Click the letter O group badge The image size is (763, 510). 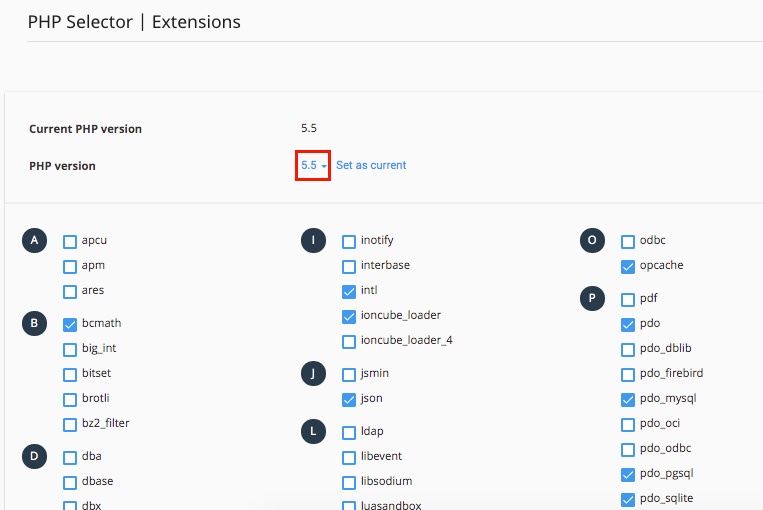click(x=592, y=240)
